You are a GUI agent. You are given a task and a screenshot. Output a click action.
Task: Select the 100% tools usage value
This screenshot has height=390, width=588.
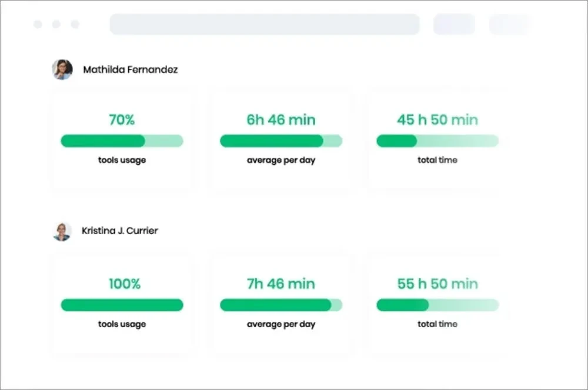[x=125, y=284]
